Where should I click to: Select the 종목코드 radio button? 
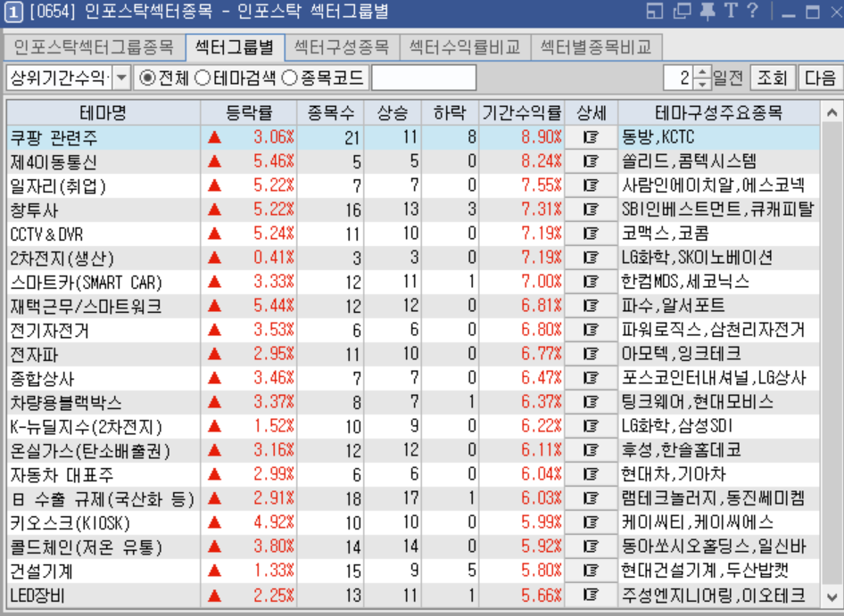pyautogui.click(x=290, y=78)
